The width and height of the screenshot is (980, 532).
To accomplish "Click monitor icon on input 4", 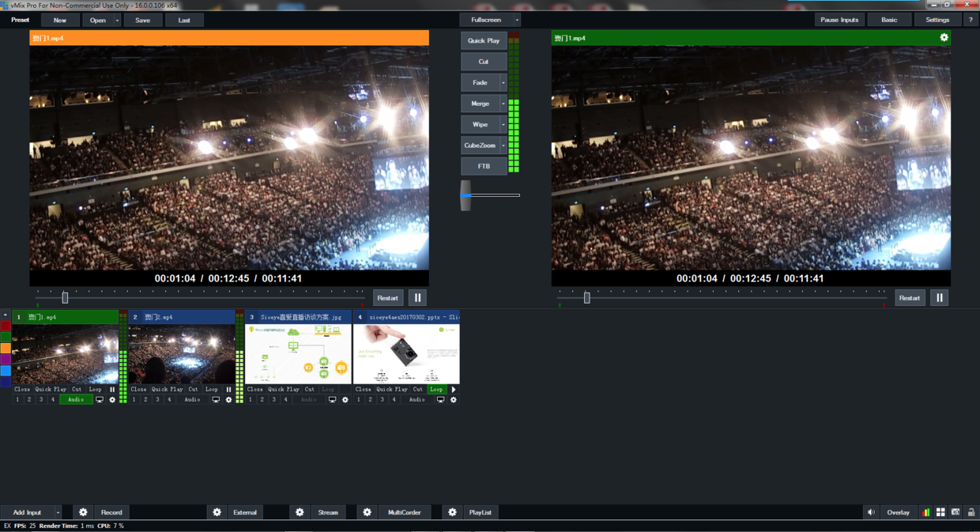I will [440, 400].
